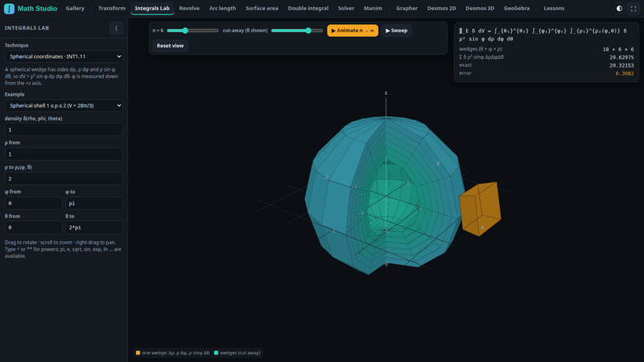Toggle the dark/light theme icon
The height and width of the screenshot is (362, 644).
(x=619, y=8)
